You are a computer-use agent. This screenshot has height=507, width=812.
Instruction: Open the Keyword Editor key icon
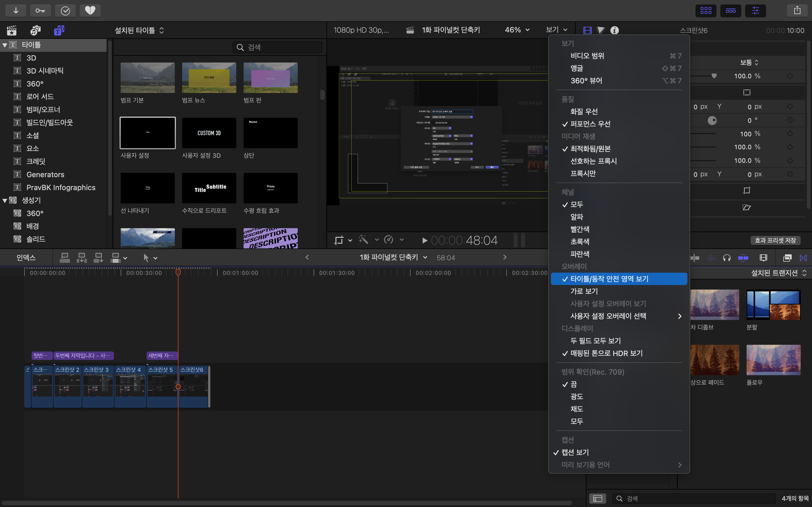tap(40, 10)
